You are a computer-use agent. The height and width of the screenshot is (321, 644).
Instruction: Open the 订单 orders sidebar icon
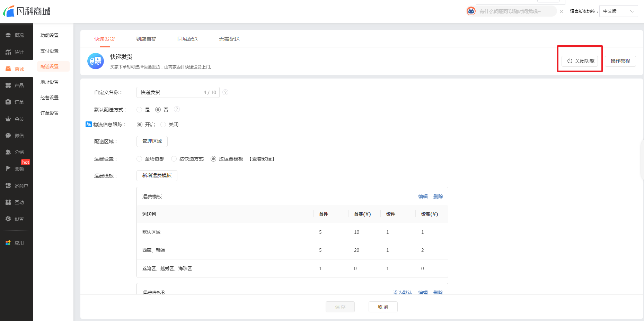(x=8, y=102)
